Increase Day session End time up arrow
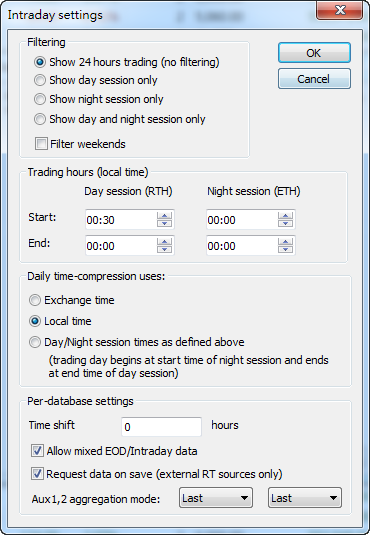The width and height of the screenshot is (370, 535). pyautogui.click(x=165, y=242)
